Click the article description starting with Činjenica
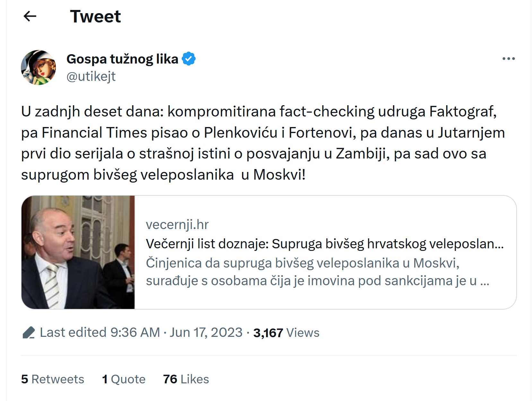The height and width of the screenshot is (401, 532). [317, 272]
